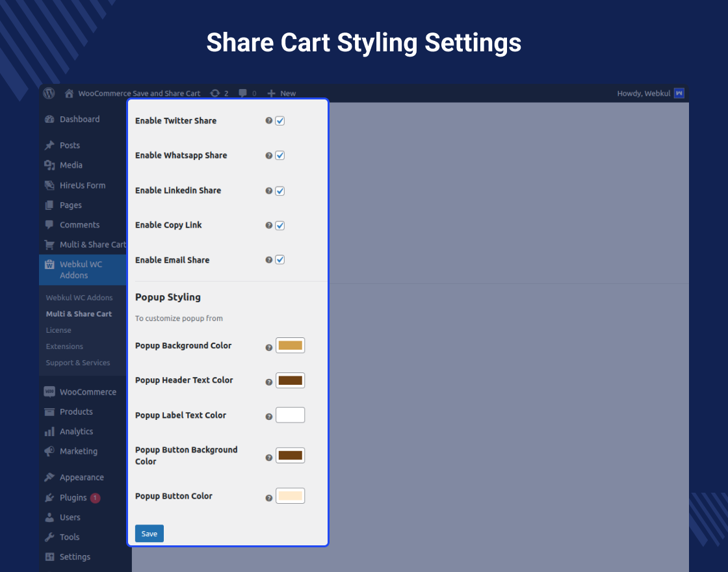Click Howdy, Webkul account link
The image size is (728, 572).
(x=643, y=94)
